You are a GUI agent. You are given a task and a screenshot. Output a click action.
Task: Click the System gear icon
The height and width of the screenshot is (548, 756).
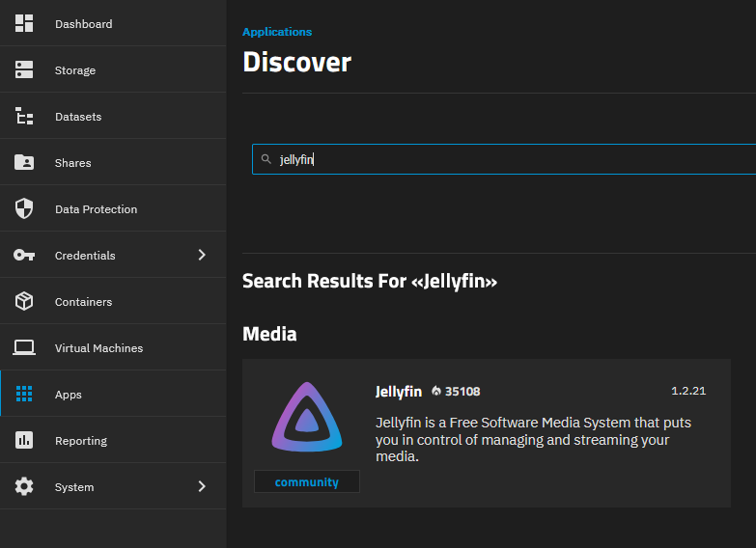[x=24, y=486]
